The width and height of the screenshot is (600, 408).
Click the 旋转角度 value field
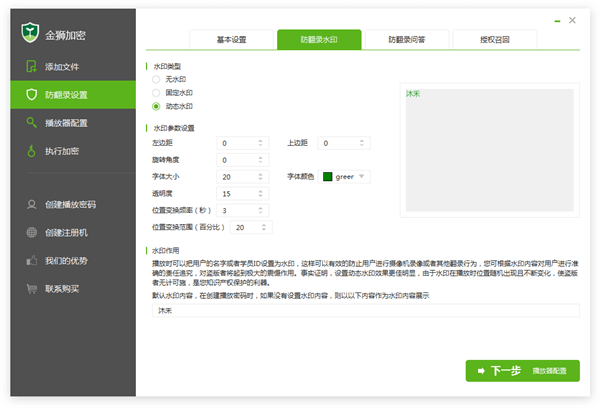(243, 160)
